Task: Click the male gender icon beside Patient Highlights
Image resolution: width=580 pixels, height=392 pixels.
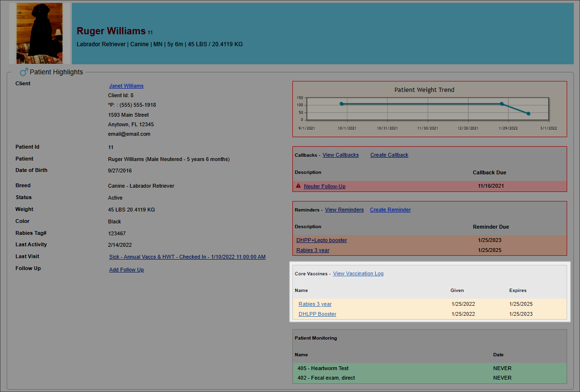Action: pos(23,72)
